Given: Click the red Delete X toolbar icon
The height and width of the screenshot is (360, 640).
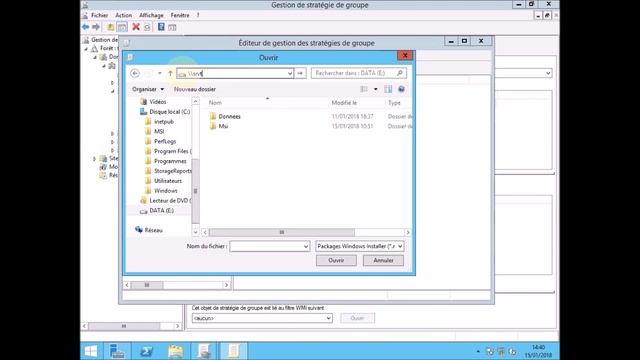Looking at the screenshot, I should coord(136,27).
